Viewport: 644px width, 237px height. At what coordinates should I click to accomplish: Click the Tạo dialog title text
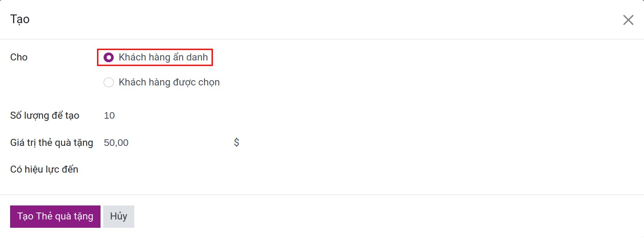[20, 20]
